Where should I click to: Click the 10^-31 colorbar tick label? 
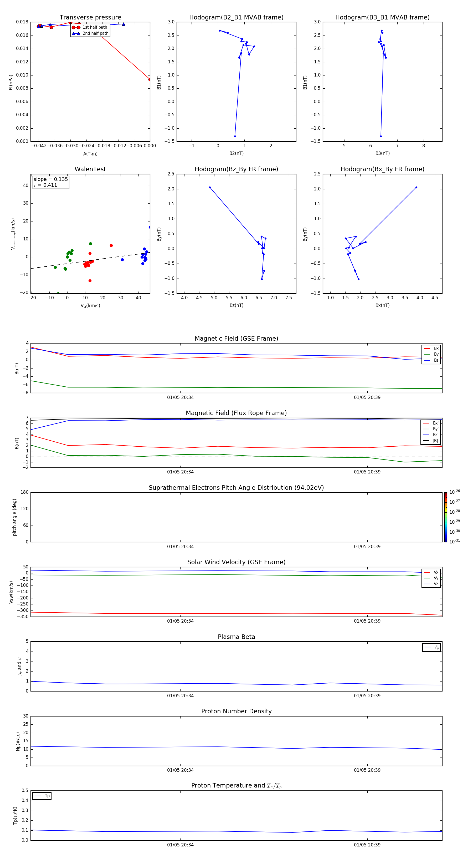pos(455,542)
